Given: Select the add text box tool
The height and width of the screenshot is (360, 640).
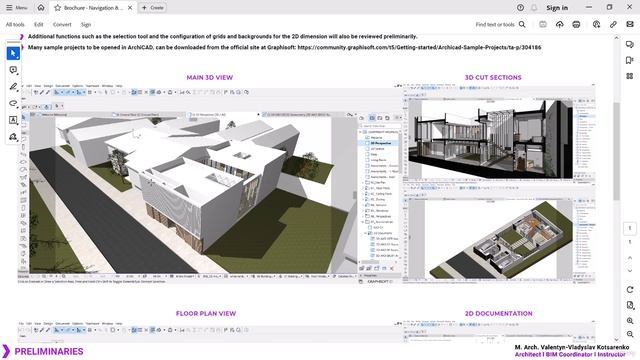Looking at the screenshot, I should click(13, 120).
